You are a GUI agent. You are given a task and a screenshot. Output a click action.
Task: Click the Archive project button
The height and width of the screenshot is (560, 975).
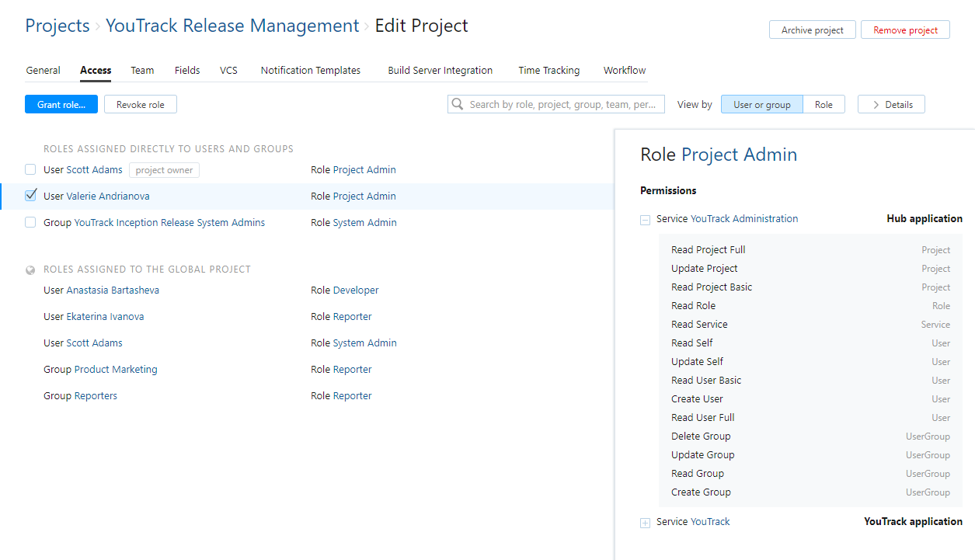[812, 30]
